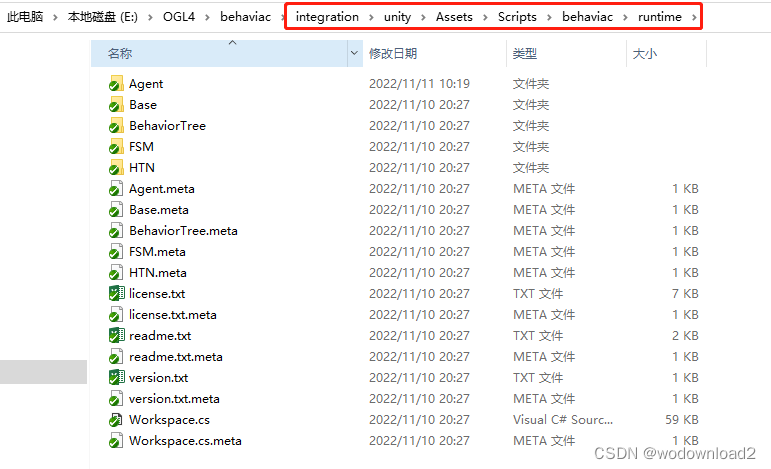
Task: Select the FSM folder name
Action: tap(141, 147)
